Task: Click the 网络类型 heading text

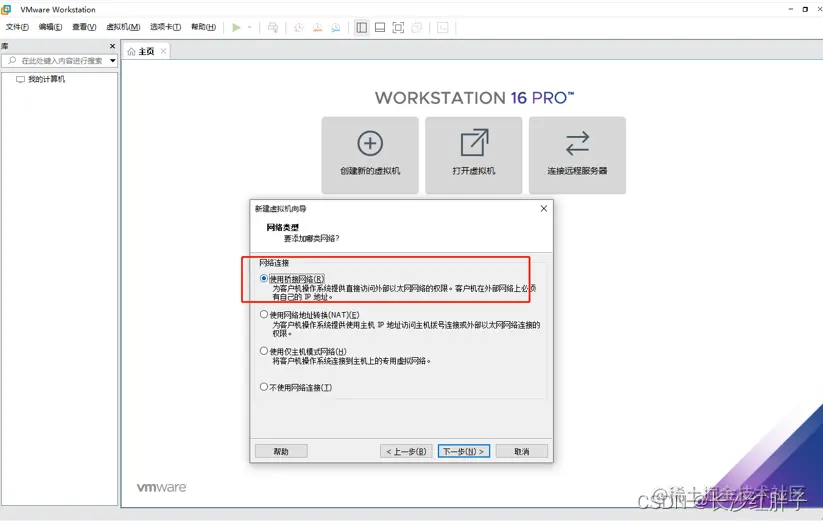Action: (282, 227)
